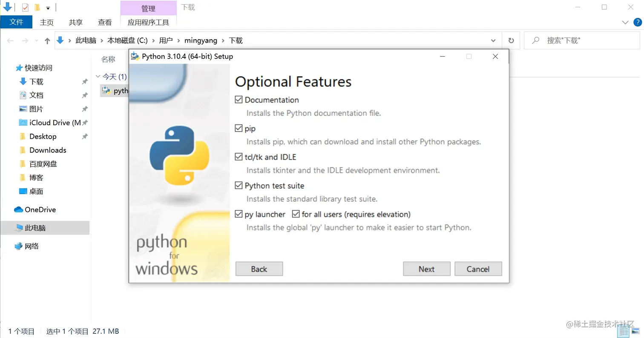Click the 搜索"下载" search box

582,41
